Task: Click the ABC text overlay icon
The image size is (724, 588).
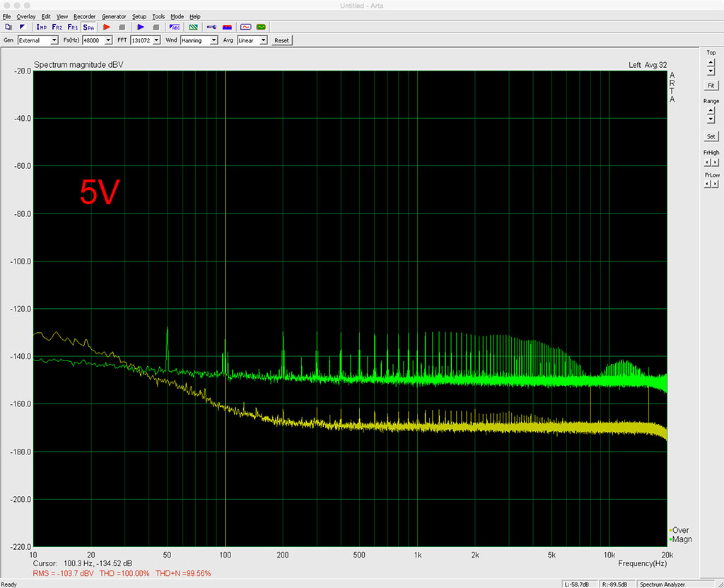Action: [175, 28]
